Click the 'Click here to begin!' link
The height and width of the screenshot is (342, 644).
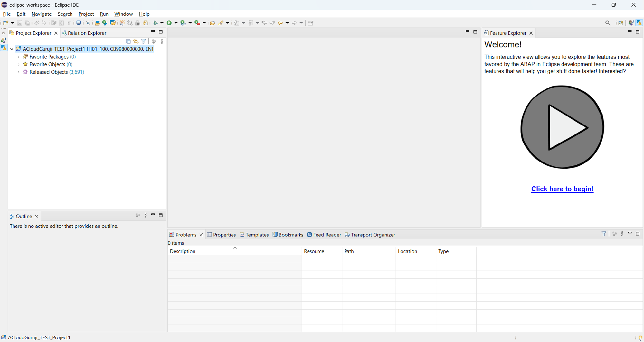point(562,189)
